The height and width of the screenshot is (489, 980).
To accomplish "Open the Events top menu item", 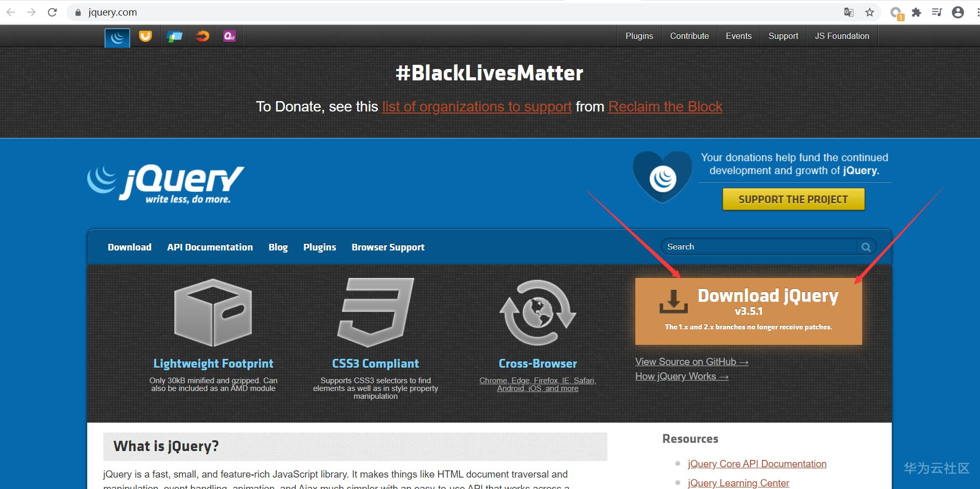I will [x=739, y=36].
